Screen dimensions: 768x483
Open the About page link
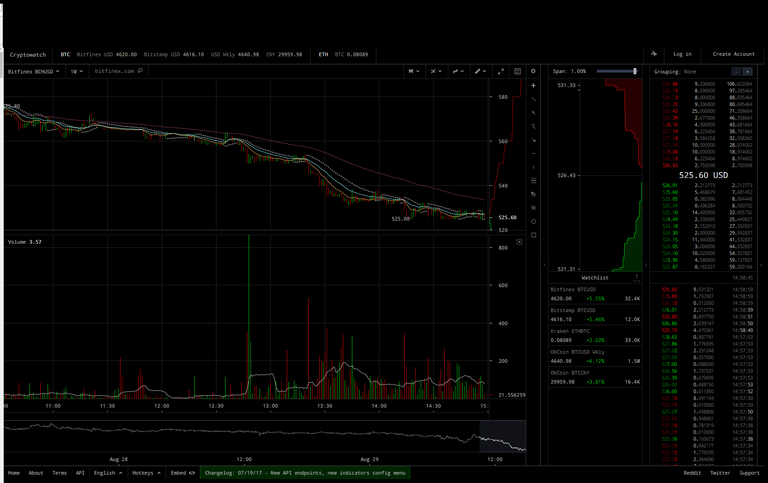pyautogui.click(x=36, y=473)
